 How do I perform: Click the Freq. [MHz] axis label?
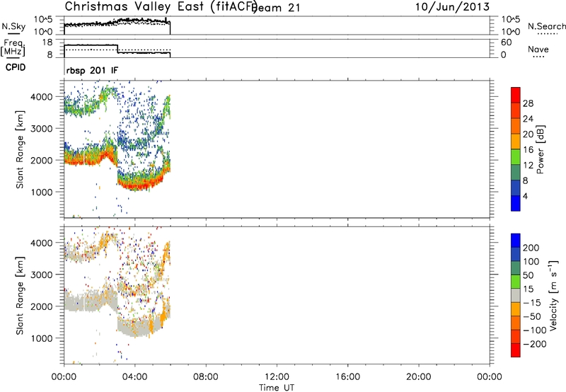pos(13,48)
